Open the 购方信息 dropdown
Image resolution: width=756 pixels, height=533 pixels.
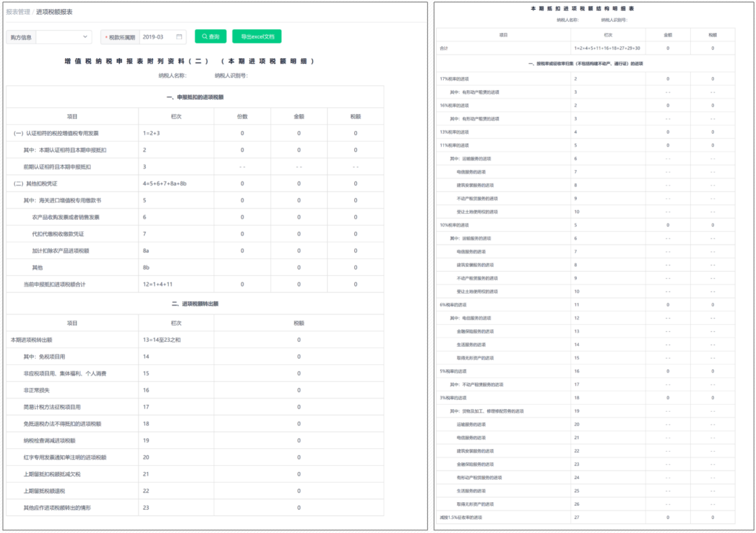tap(64, 37)
